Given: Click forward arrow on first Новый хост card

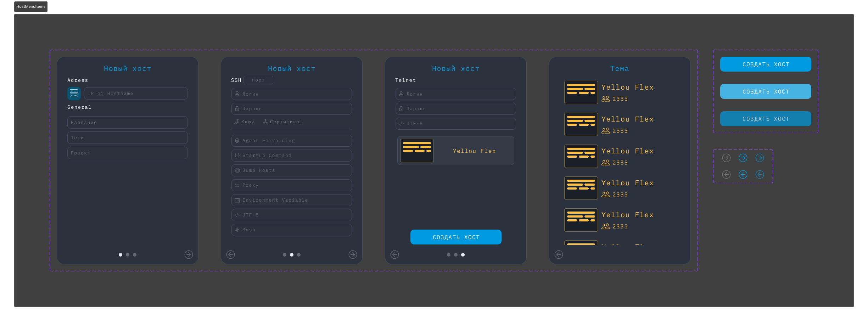Looking at the screenshot, I should (189, 254).
